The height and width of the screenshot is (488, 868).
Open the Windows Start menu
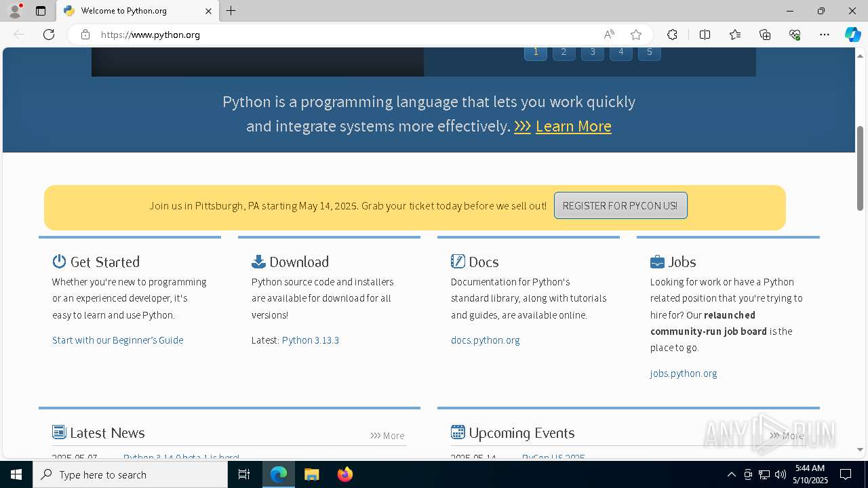pyautogui.click(x=16, y=474)
